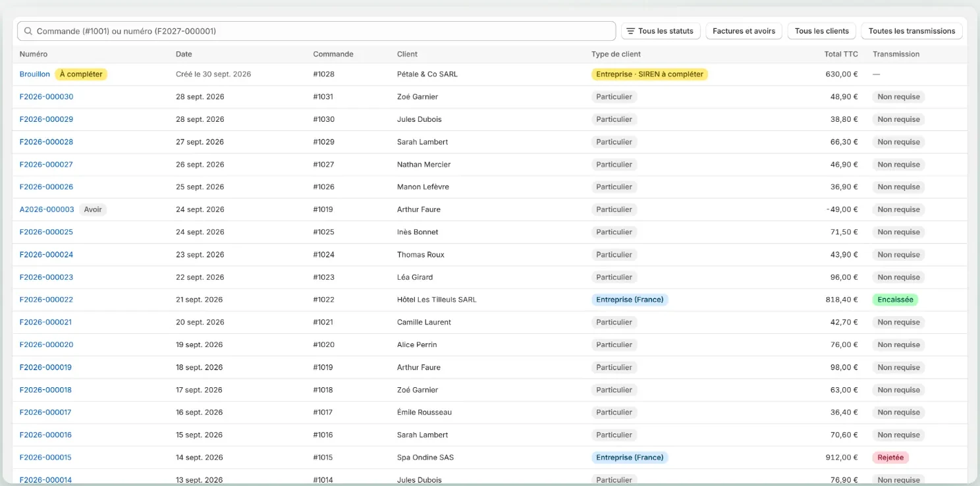Open invoice F2026-000030

[x=46, y=97]
